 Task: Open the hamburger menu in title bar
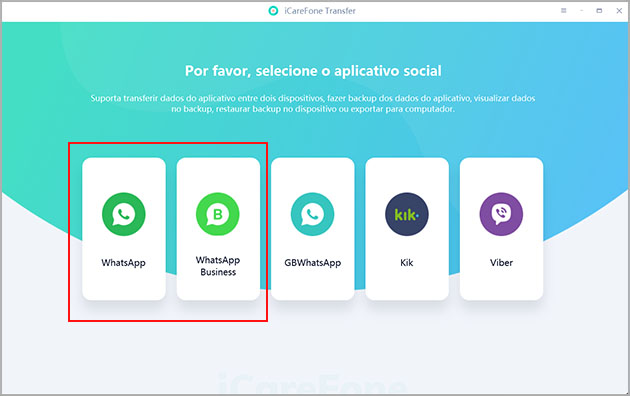click(x=564, y=11)
